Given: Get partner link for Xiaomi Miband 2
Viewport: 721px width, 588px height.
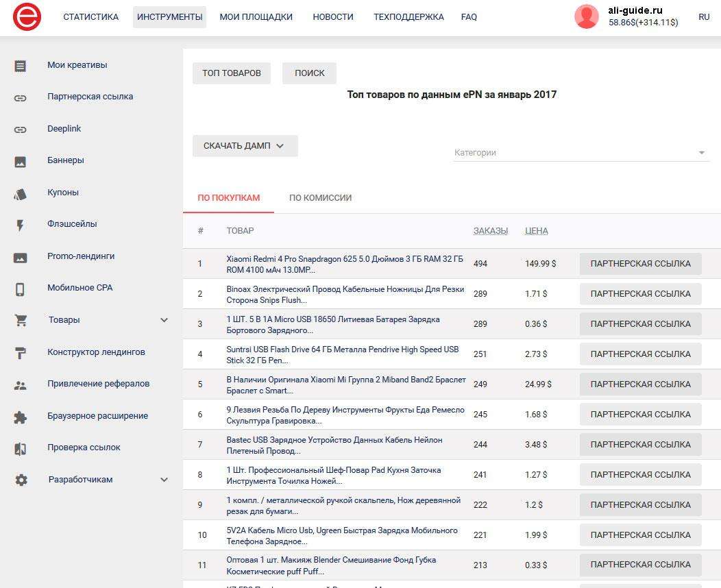Looking at the screenshot, I should pyautogui.click(x=641, y=384).
